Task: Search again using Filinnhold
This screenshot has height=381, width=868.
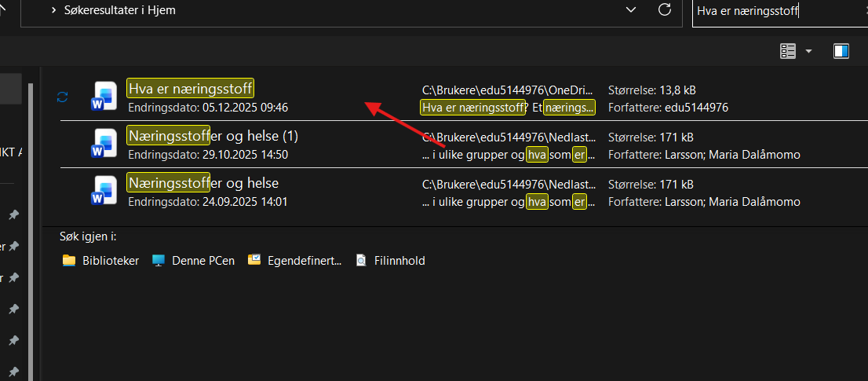Action: (392, 261)
